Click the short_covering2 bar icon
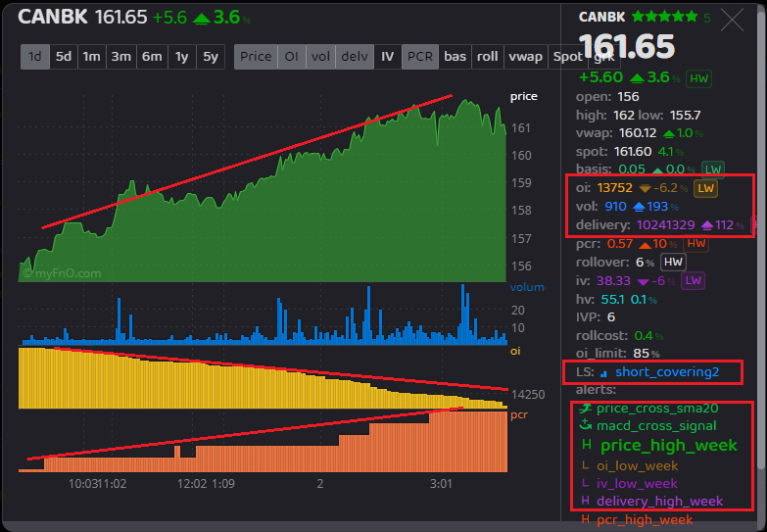767x532 pixels. tap(603, 373)
